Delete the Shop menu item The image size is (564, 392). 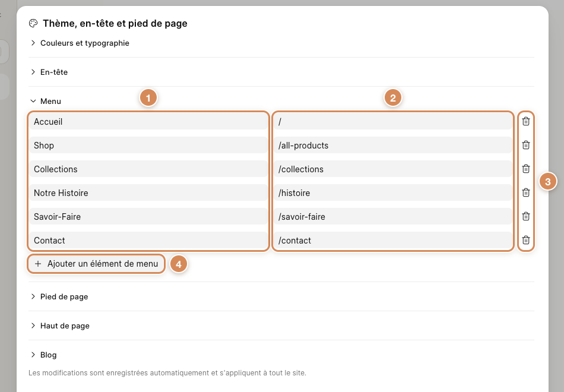(526, 145)
